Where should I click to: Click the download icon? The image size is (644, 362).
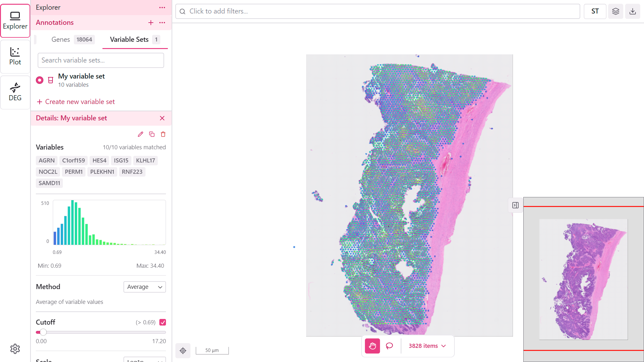tap(632, 11)
